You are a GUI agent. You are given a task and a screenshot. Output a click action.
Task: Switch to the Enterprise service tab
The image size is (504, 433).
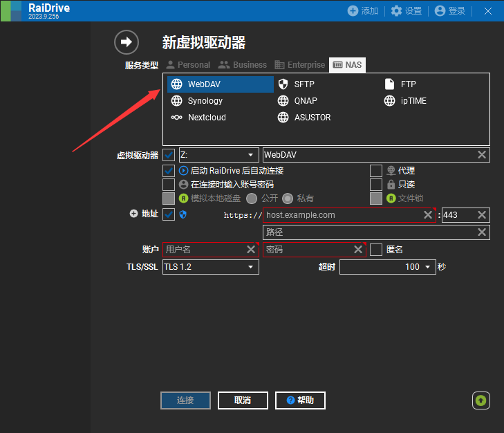300,65
